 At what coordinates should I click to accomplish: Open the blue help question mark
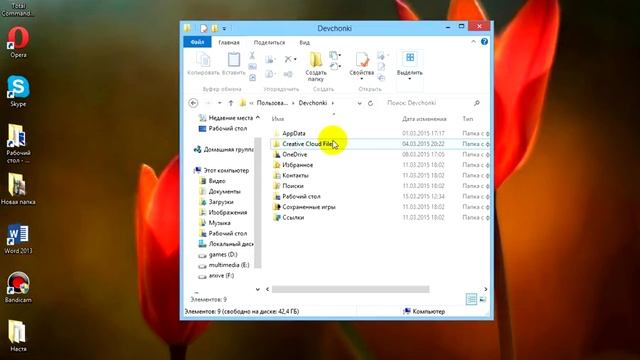484,42
